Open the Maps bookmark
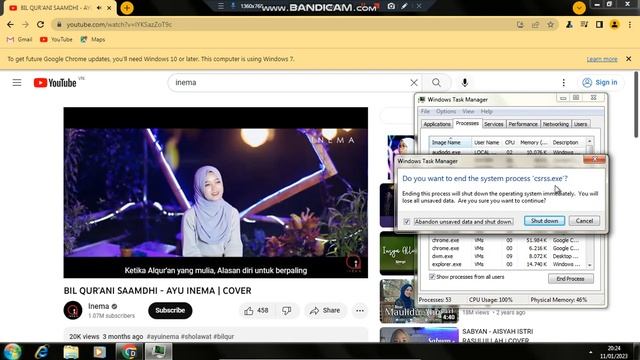Image resolution: width=640 pixels, height=360 pixels. (x=93, y=40)
